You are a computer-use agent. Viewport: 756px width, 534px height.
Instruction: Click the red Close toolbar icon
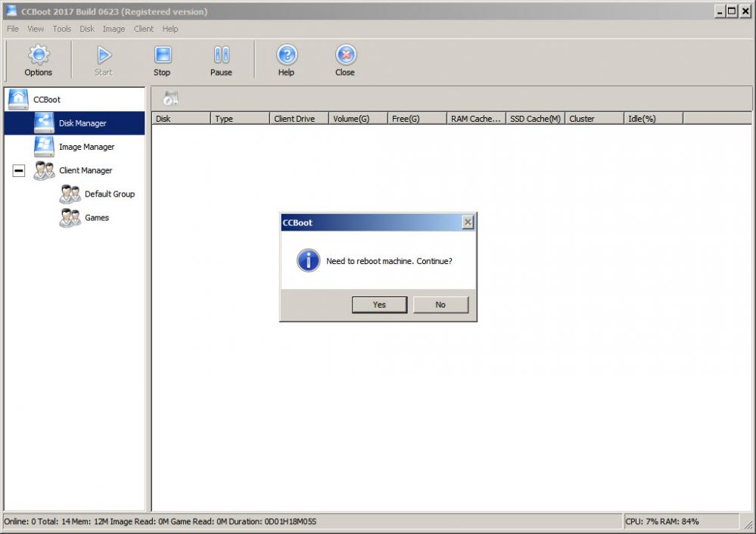[x=346, y=55]
